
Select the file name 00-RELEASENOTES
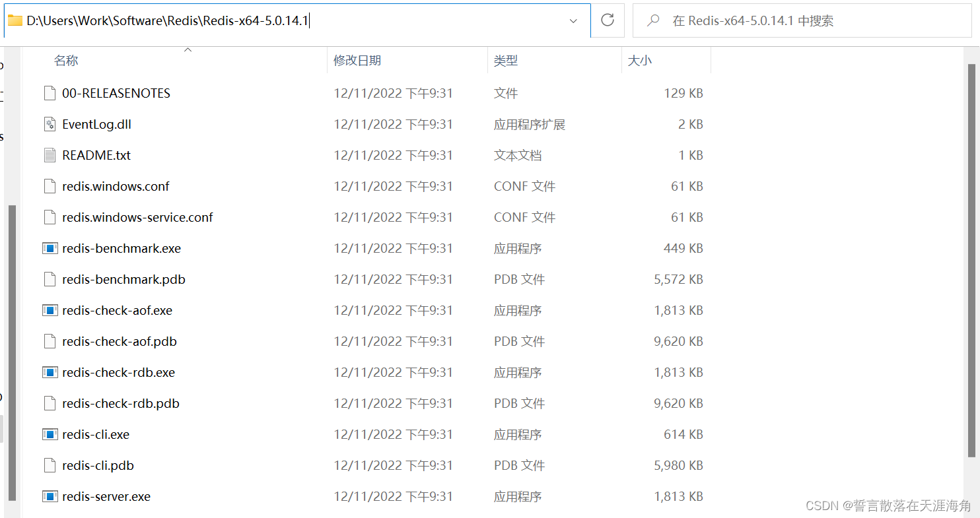click(116, 93)
